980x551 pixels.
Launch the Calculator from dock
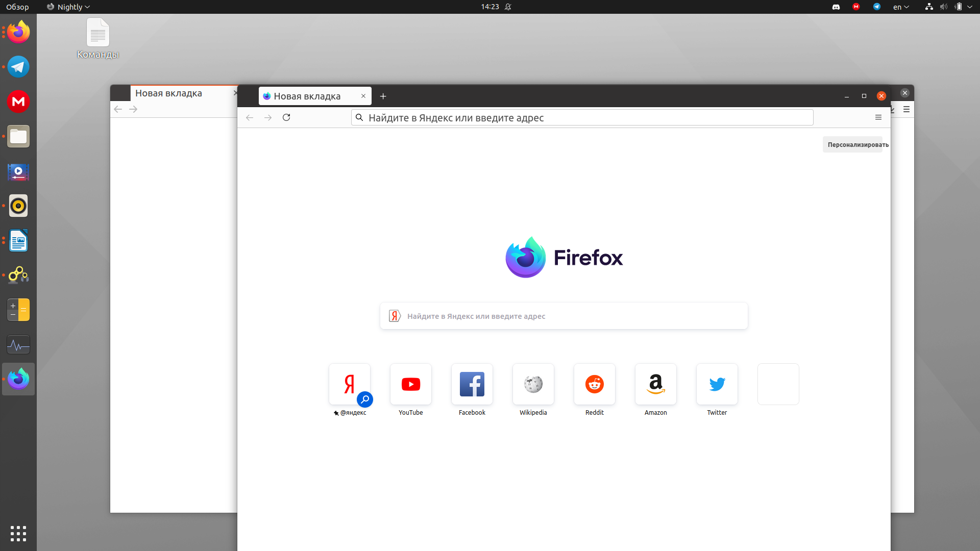point(18,310)
